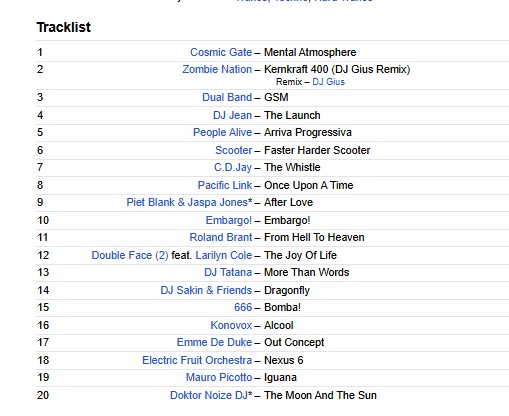Click the Zombie Nation artist link
This screenshot has width=509, height=416.
(217, 69)
